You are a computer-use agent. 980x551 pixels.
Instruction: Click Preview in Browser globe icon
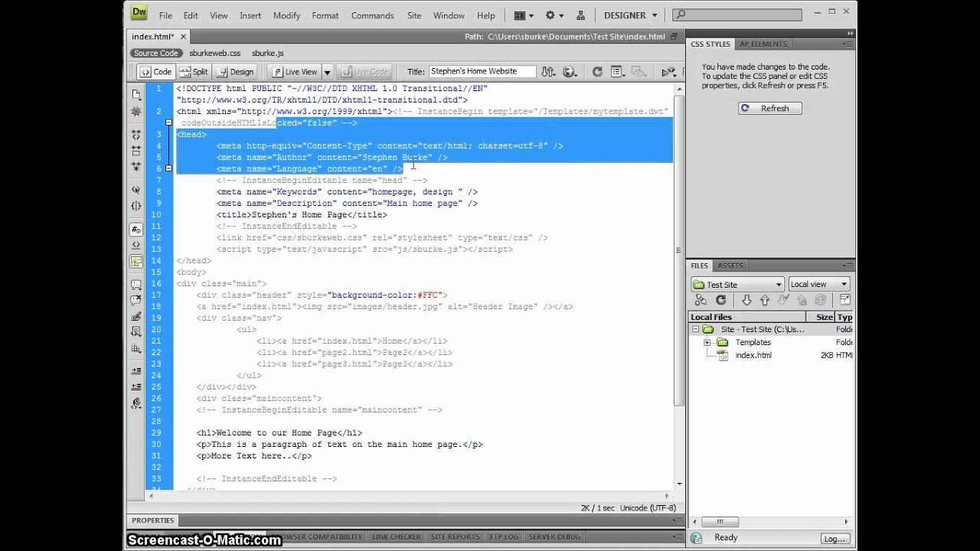click(x=570, y=72)
